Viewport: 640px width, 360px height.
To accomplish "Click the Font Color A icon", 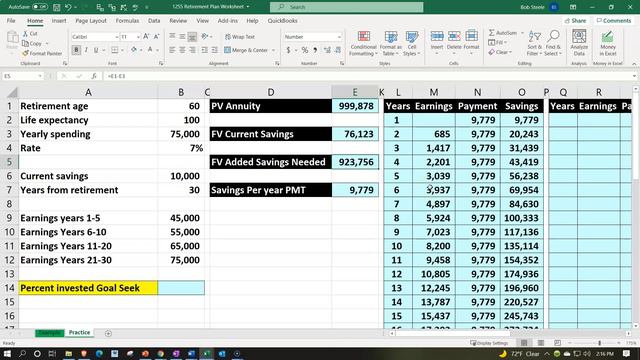I will [150, 50].
